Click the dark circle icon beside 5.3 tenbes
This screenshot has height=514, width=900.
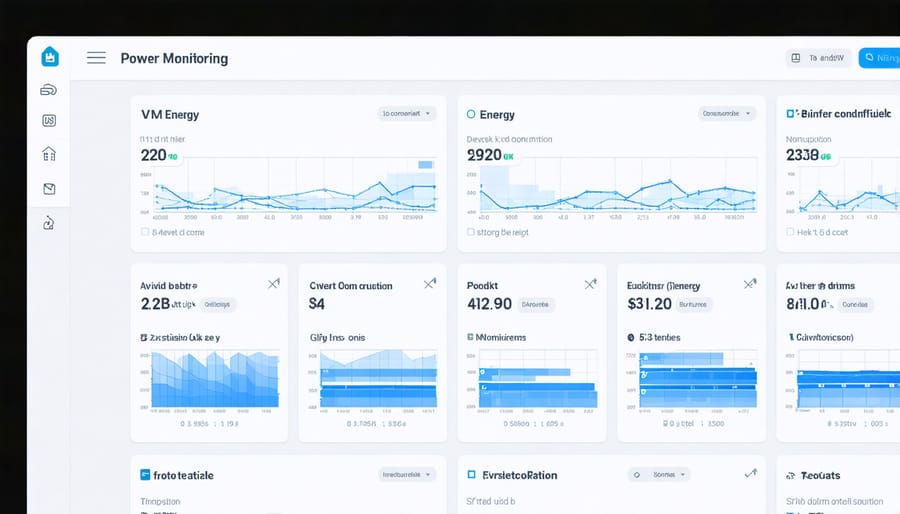(x=631, y=337)
